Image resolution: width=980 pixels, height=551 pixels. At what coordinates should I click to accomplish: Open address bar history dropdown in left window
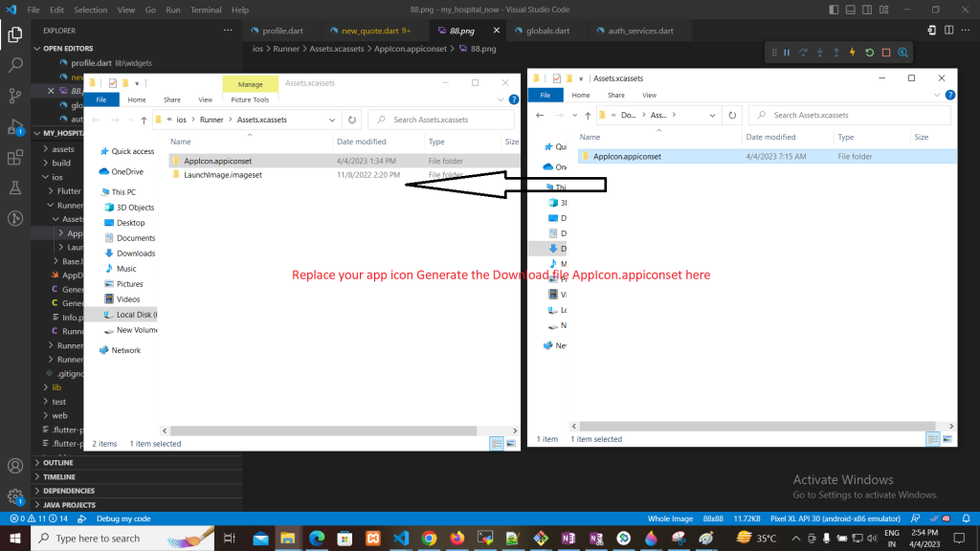coord(332,120)
